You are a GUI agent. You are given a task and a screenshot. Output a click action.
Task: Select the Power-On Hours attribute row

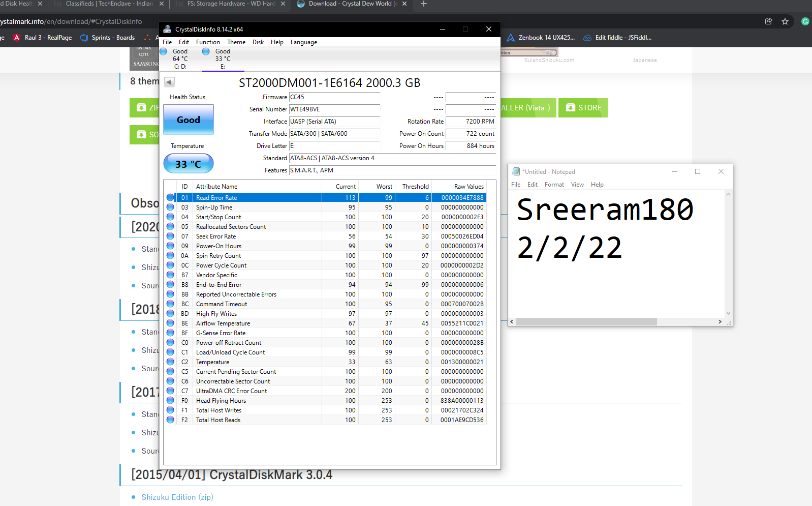click(x=325, y=246)
